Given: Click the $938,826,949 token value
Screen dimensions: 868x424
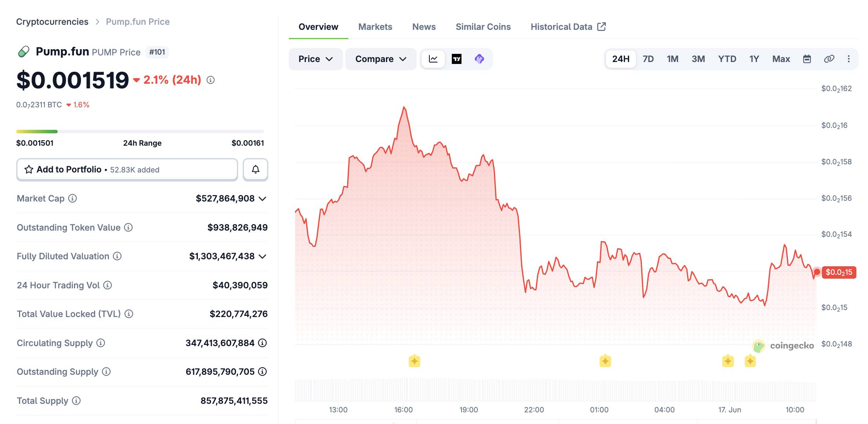Looking at the screenshot, I should coord(237,228).
